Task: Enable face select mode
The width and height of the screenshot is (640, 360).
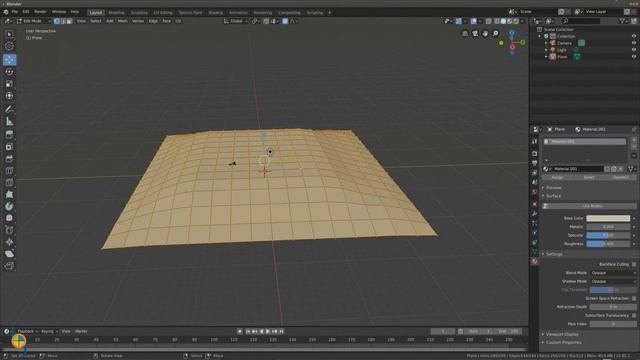Action: click(x=69, y=21)
